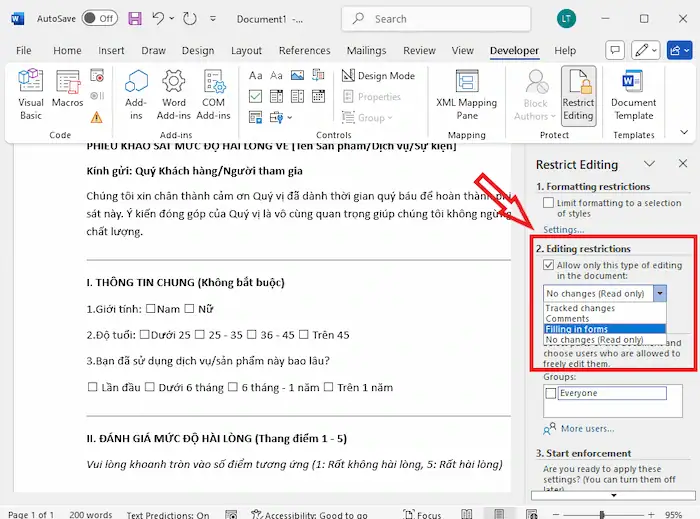Tick the Everyone group checkbox

[549, 394]
